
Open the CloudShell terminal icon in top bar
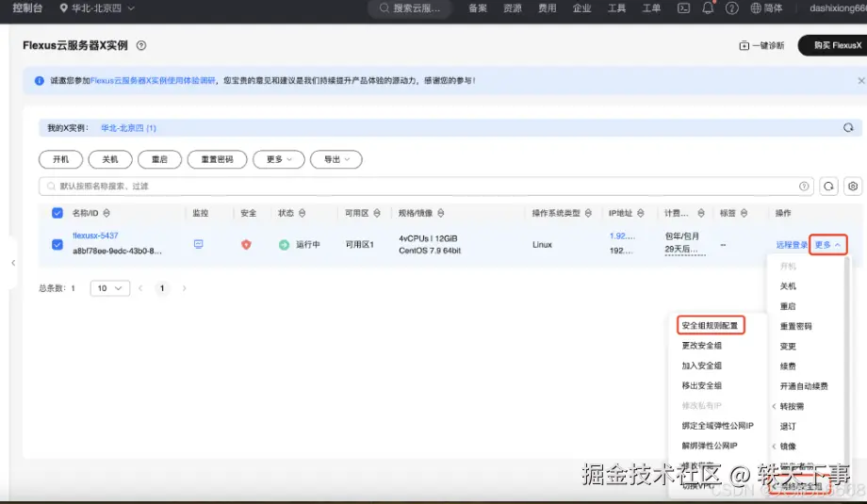pos(683,8)
